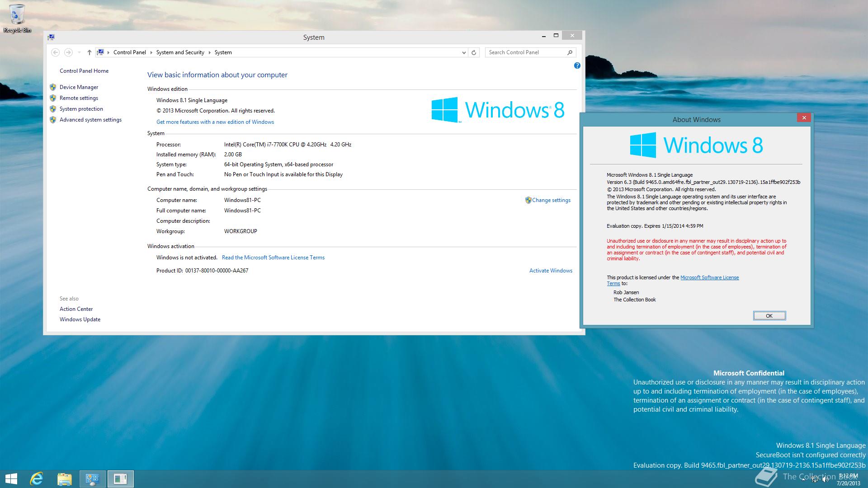Click the Windows 8 logo in System window

[x=498, y=110]
